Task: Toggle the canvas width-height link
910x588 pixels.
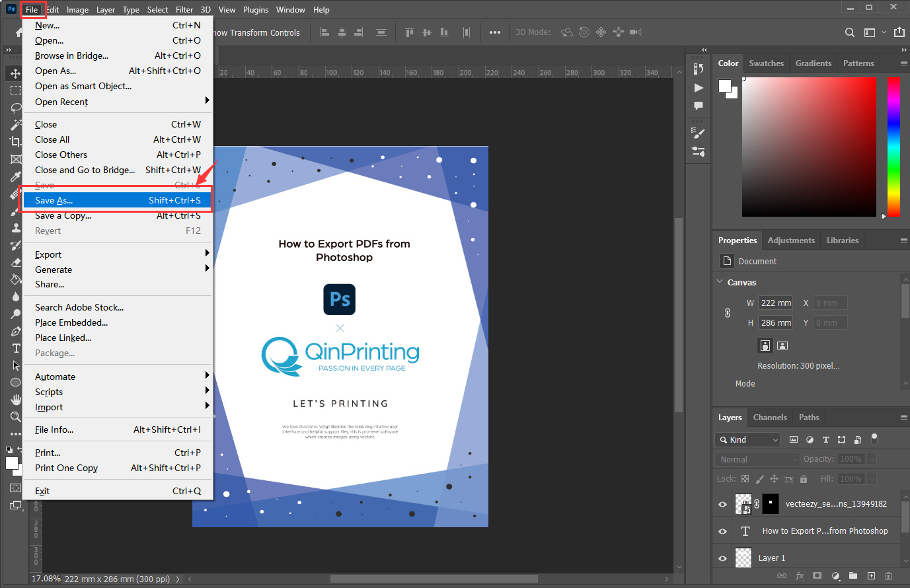Action: coord(728,313)
